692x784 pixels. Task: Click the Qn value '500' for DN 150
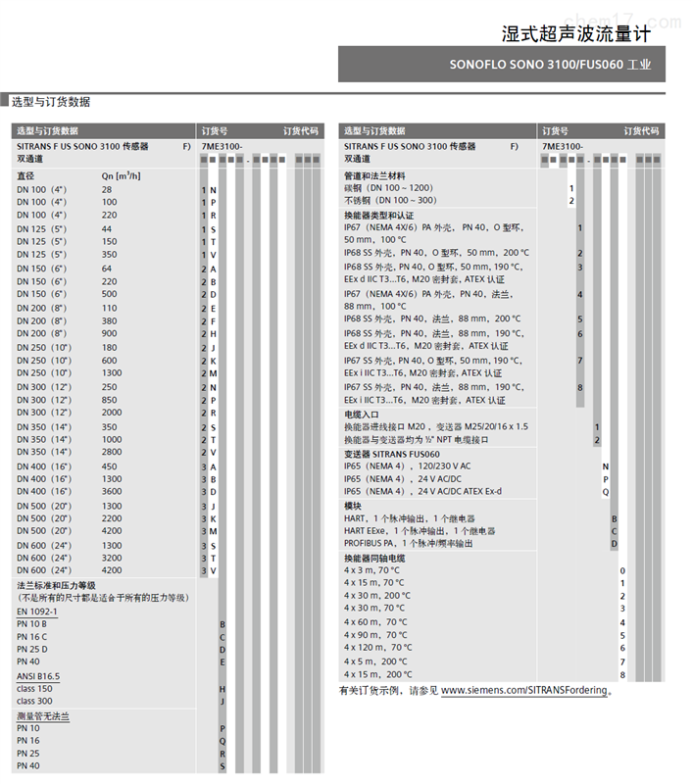pyautogui.click(x=110, y=294)
